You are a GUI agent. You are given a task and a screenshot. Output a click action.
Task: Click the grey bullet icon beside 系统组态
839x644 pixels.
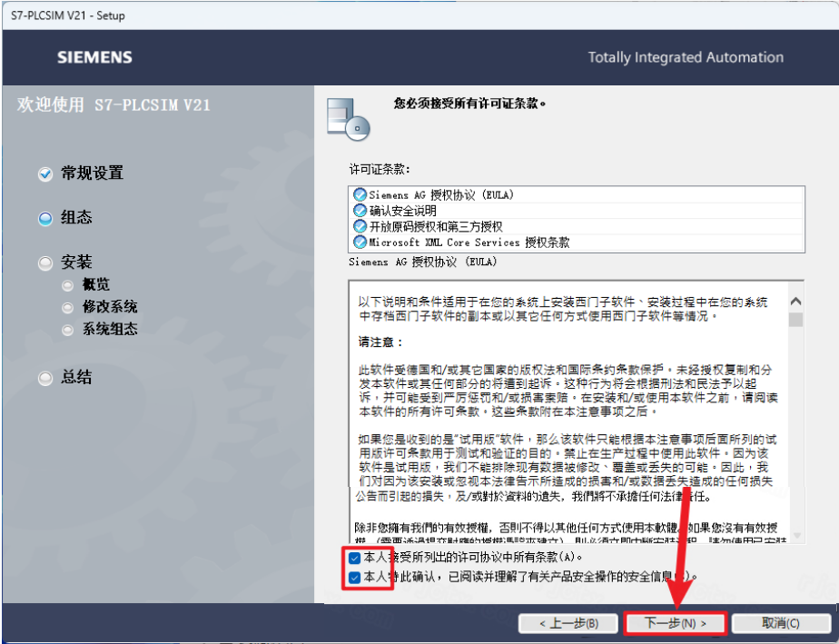pyautogui.click(x=67, y=330)
